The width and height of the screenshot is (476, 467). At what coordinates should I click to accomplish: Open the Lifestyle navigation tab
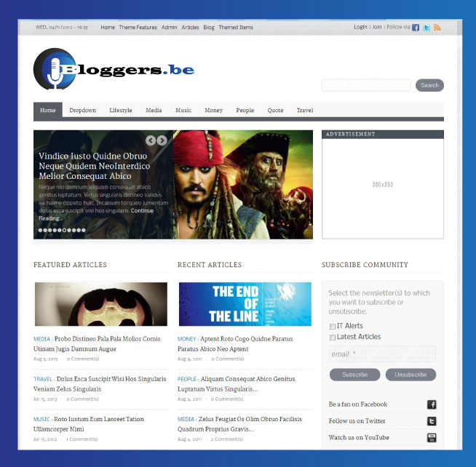pyautogui.click(x=121, y=111)
